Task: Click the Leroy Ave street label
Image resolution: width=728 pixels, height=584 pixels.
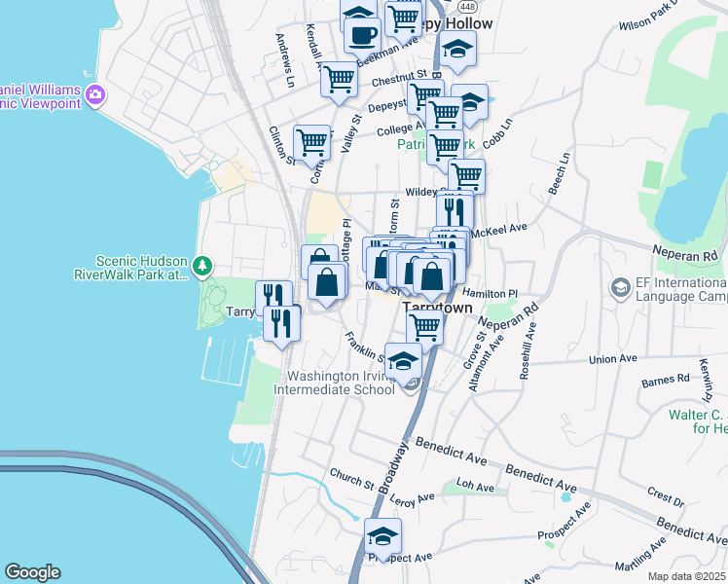Action: (412, 499)
